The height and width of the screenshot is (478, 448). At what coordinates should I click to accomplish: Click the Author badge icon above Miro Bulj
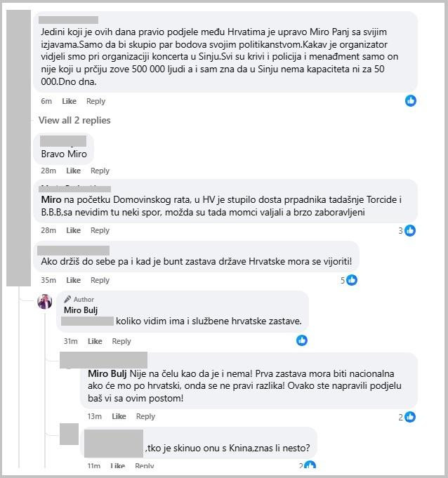tap(68, 299)
